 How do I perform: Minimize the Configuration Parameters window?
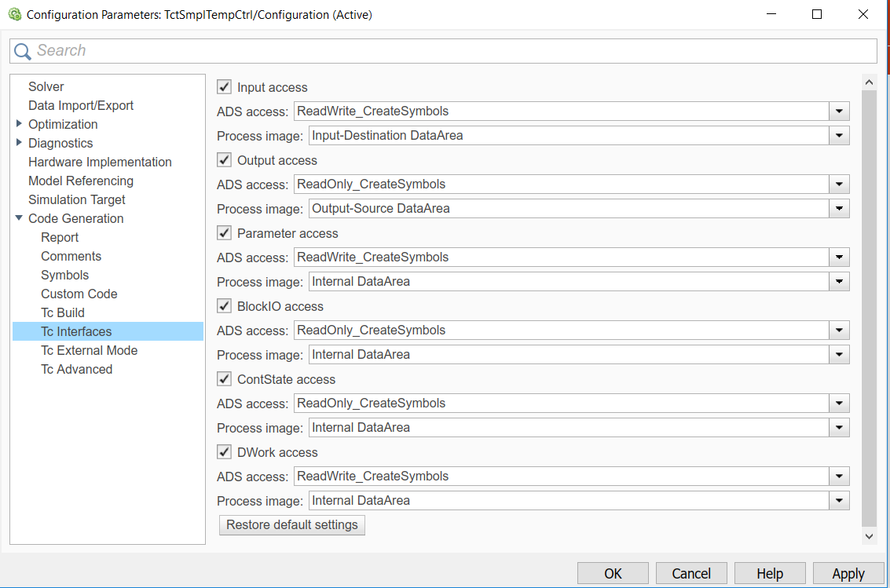click(x=771, y=14)
